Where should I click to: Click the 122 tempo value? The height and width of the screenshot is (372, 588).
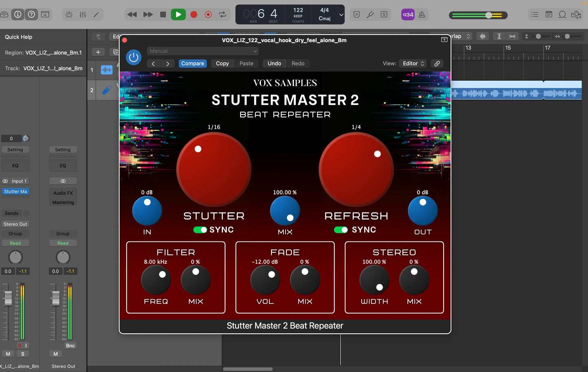click(x=298, y=10)
